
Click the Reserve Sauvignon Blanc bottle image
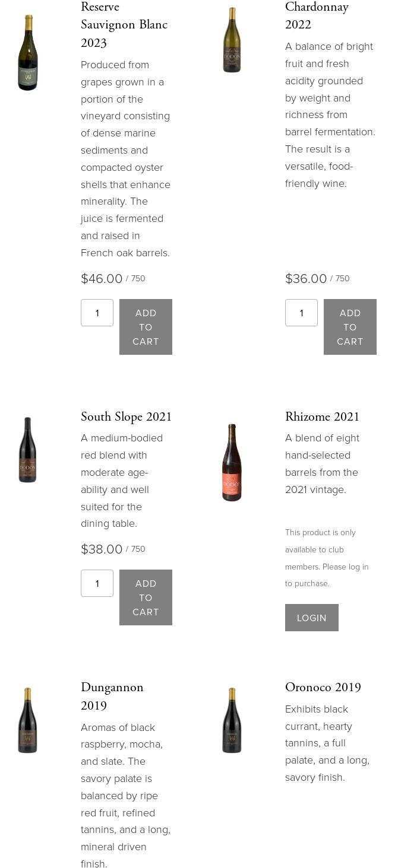[27, 53]
